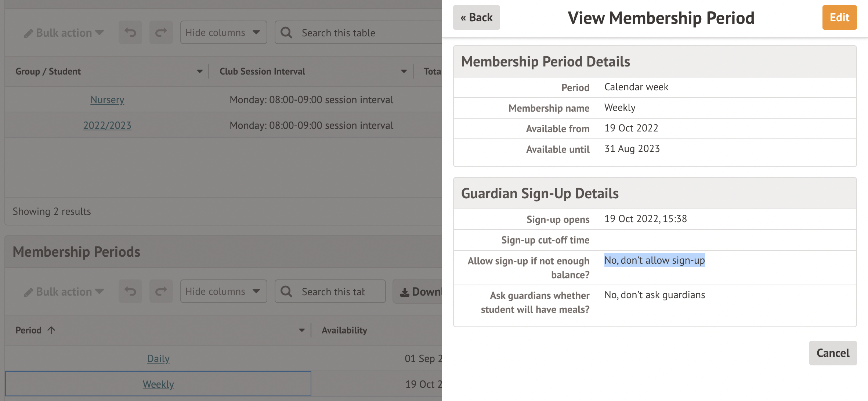Image resolution: width=868 pixels, height=401 pixels.
Task: Click the redo icon in upper toolbar
Action: point(161,33)
